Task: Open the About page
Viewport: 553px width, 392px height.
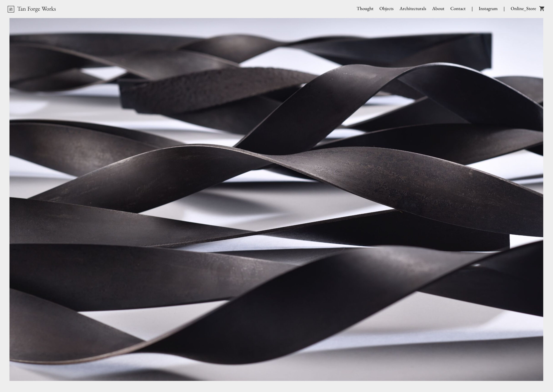Action: [x=438, y=9]
